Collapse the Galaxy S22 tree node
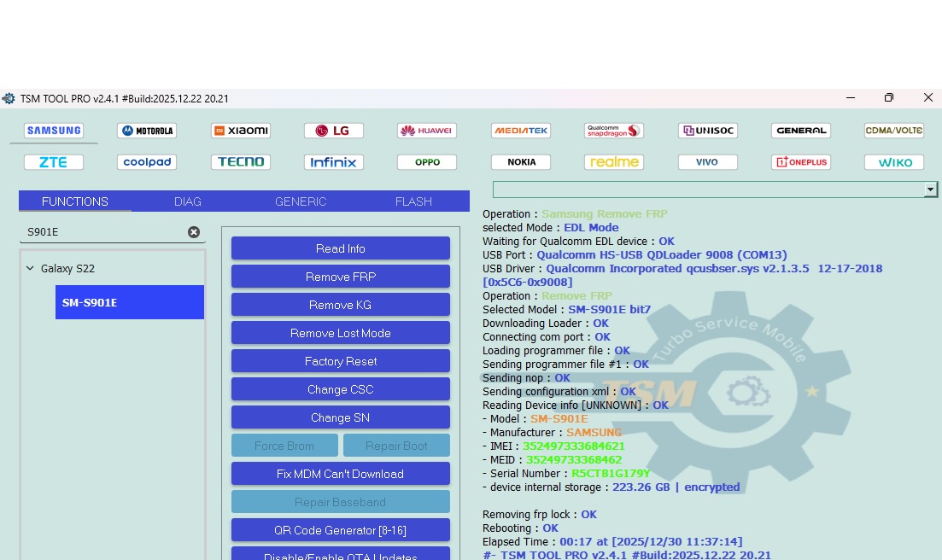The height and width of the screenshot is (560, 942). pyautogui.click(x=31, y=268)
